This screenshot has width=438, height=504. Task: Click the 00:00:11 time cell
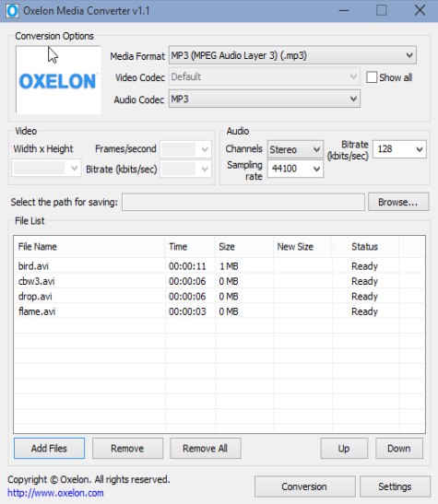point(187,266)
